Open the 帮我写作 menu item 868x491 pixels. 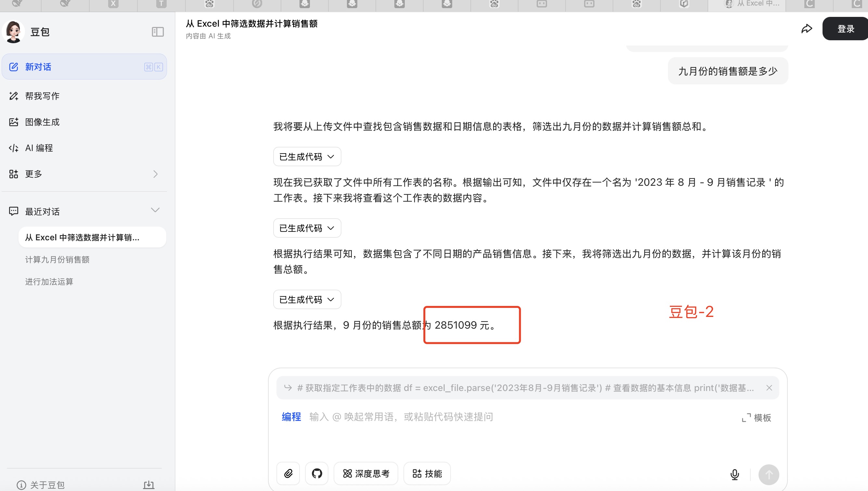(x=42, y=96)
